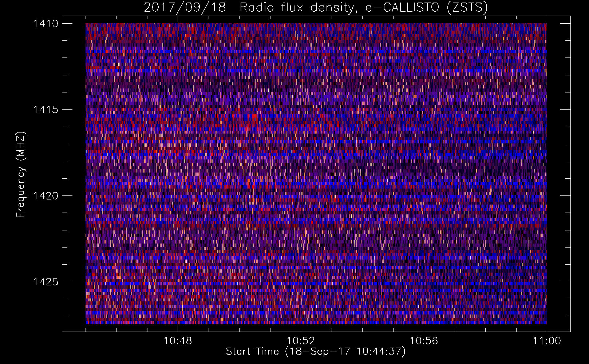589x364 pixels.
Task: Click the plot title "2017/09/18 Radio flux density, e-CALLISTO (ZSTS)"
Action: pyautogui.click(x=316, y=8)
